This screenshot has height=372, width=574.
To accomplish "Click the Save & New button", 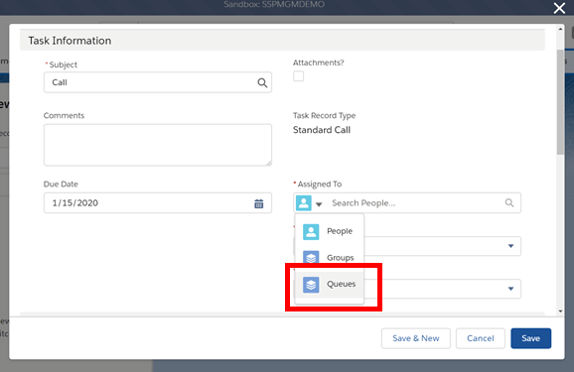I will tap(415, 338).
